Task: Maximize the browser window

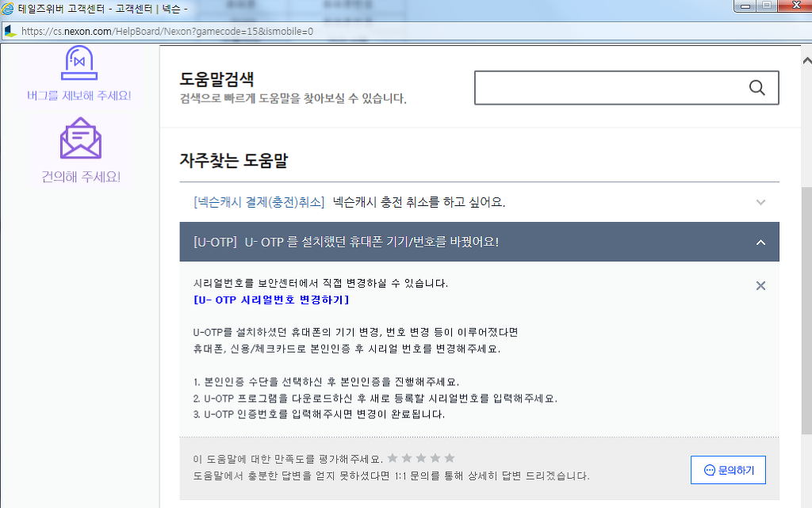Action: coord(768,6)
